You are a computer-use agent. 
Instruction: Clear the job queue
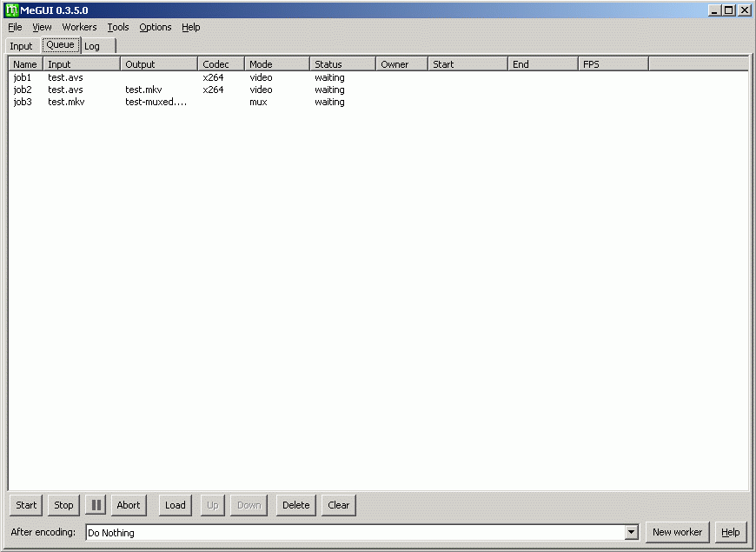coord(339,505)
